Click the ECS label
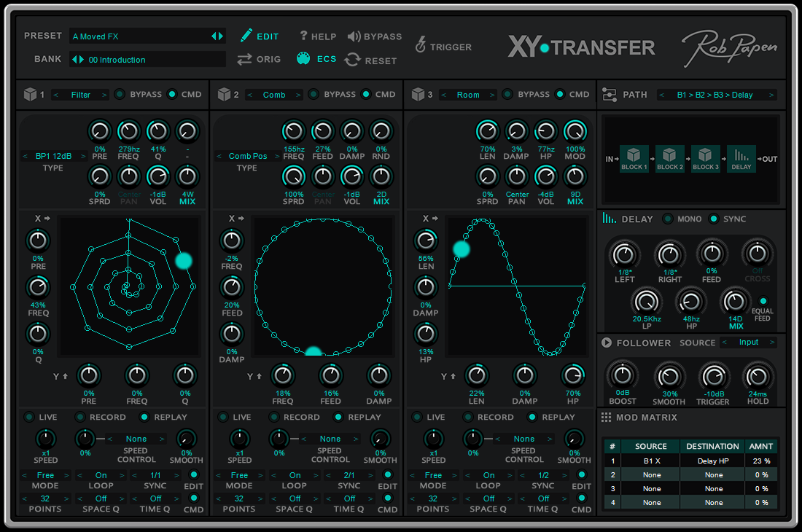 point(327,59)
